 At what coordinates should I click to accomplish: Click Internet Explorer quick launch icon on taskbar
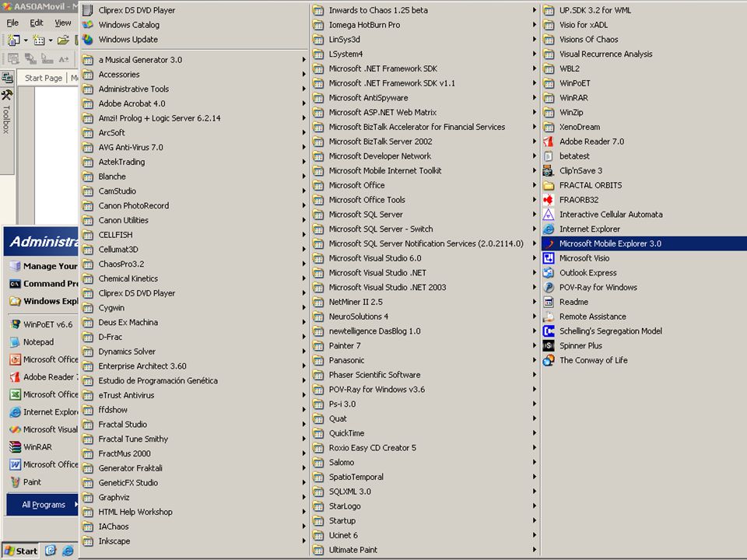tap(68, 551)
